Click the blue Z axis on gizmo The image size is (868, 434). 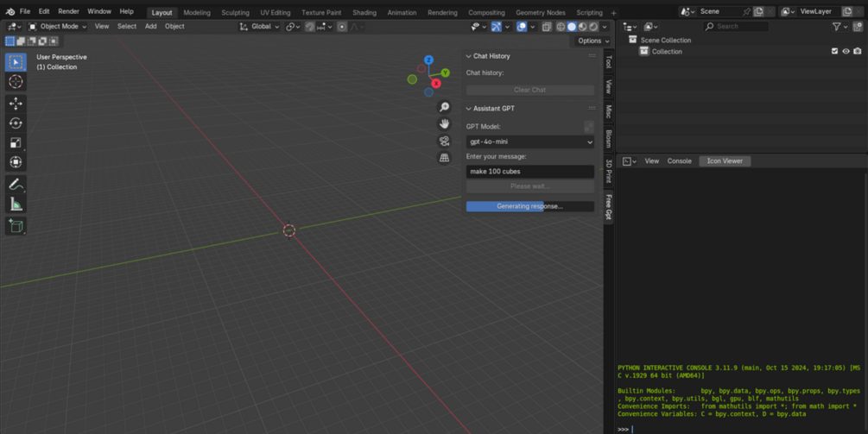tap(428, 60)
